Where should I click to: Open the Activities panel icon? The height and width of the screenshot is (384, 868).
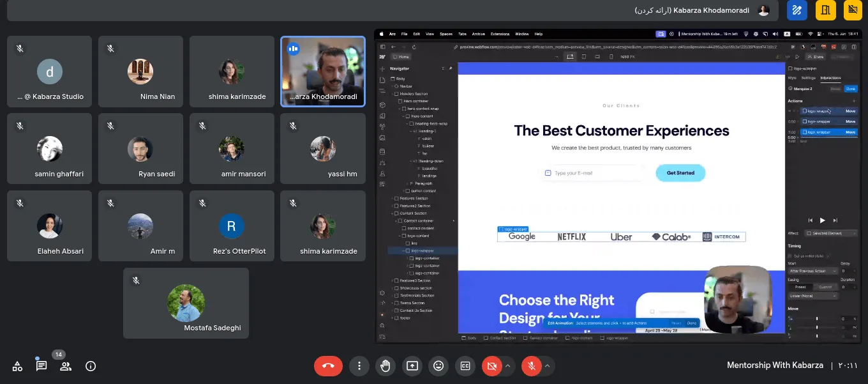point(17,366)
